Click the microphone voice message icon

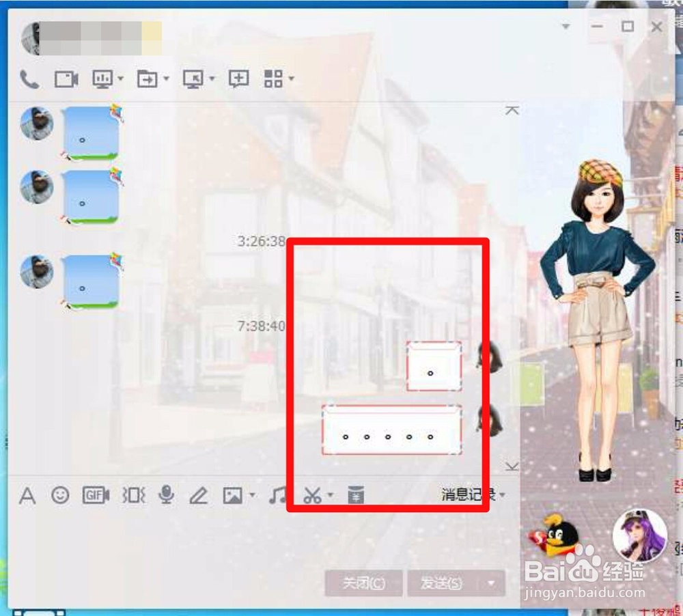pos(167,495)
